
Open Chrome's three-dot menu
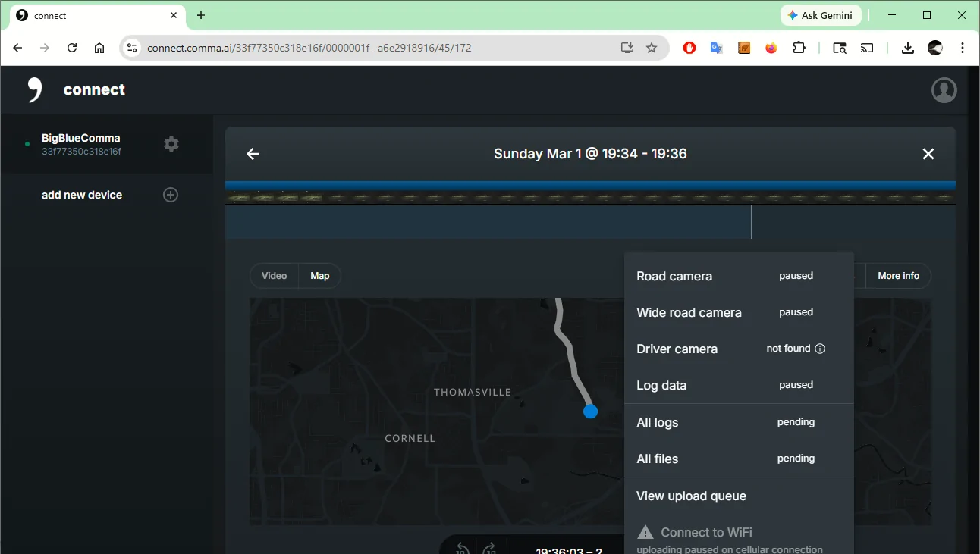pos(963,48)
